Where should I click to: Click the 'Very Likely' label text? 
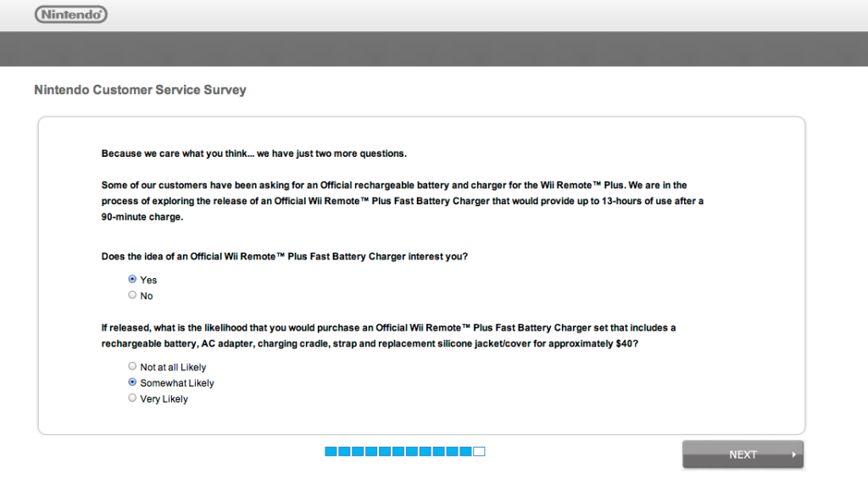(164, 399)
